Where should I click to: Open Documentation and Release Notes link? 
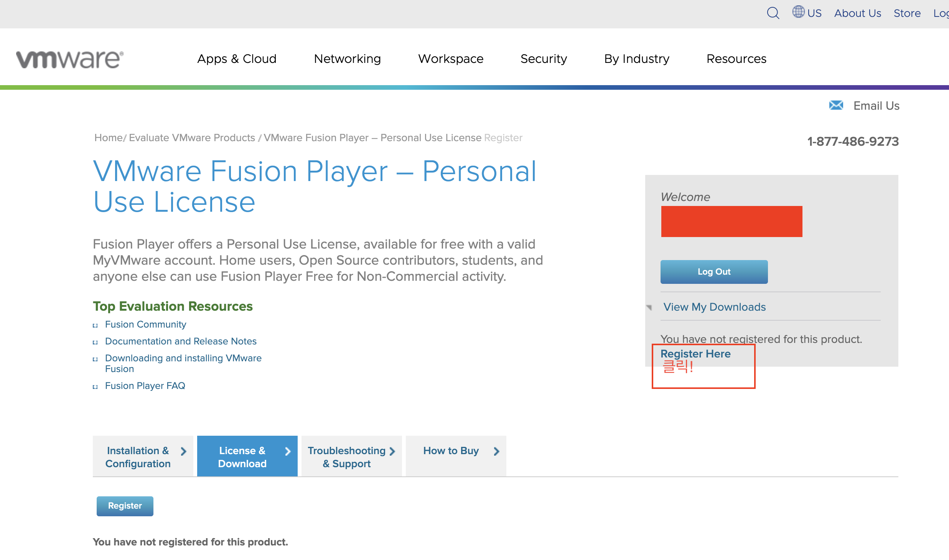181,341
